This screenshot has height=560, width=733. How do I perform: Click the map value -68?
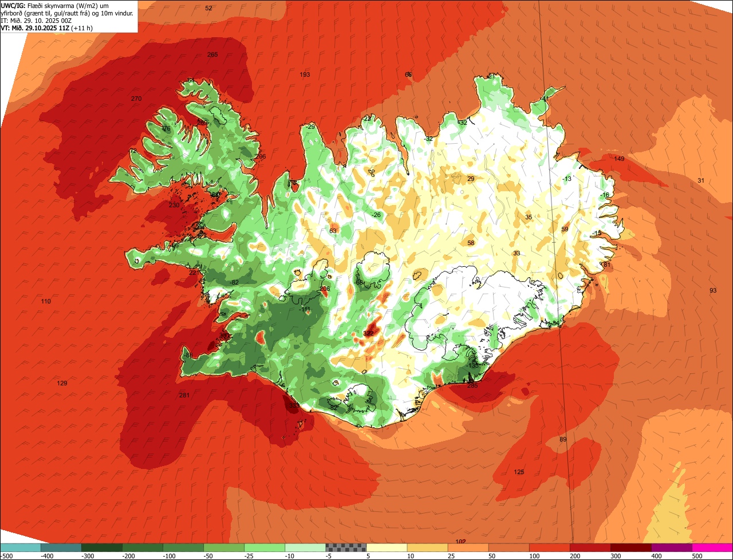tap(359, 282)
